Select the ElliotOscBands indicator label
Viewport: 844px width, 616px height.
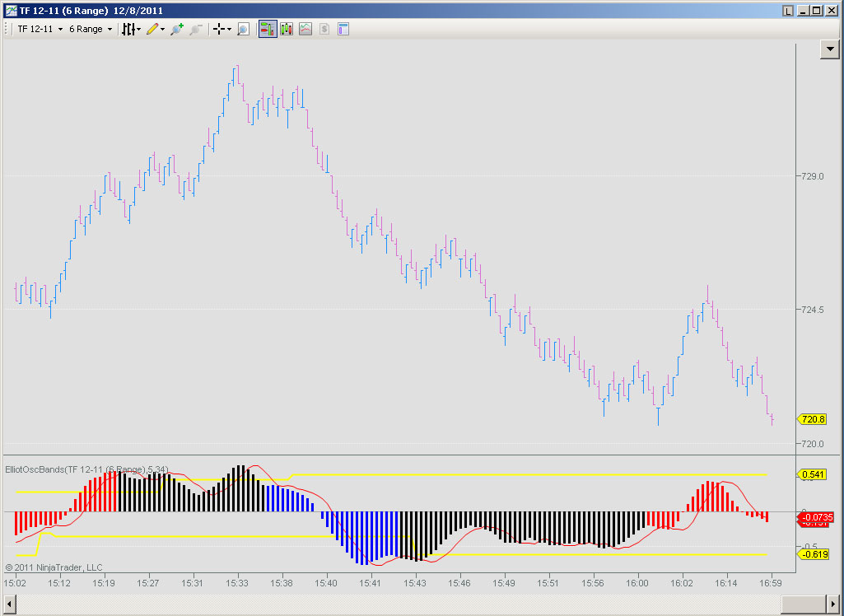tap(86, 469)
